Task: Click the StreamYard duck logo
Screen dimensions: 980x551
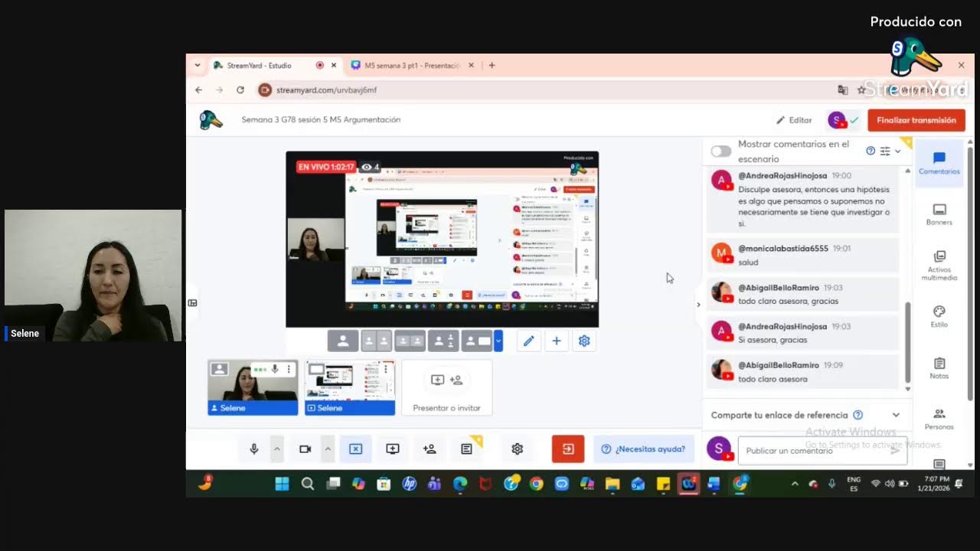Action: pos(211,120)
